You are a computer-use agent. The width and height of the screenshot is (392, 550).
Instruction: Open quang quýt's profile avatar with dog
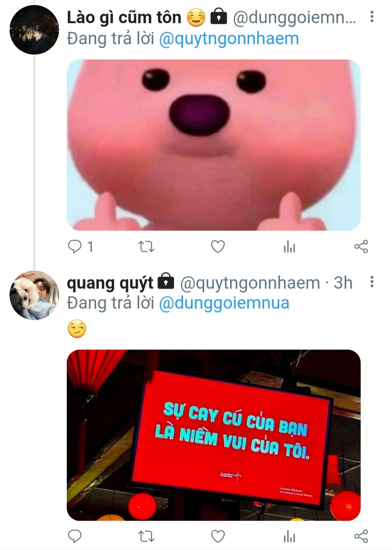[34, 295]
